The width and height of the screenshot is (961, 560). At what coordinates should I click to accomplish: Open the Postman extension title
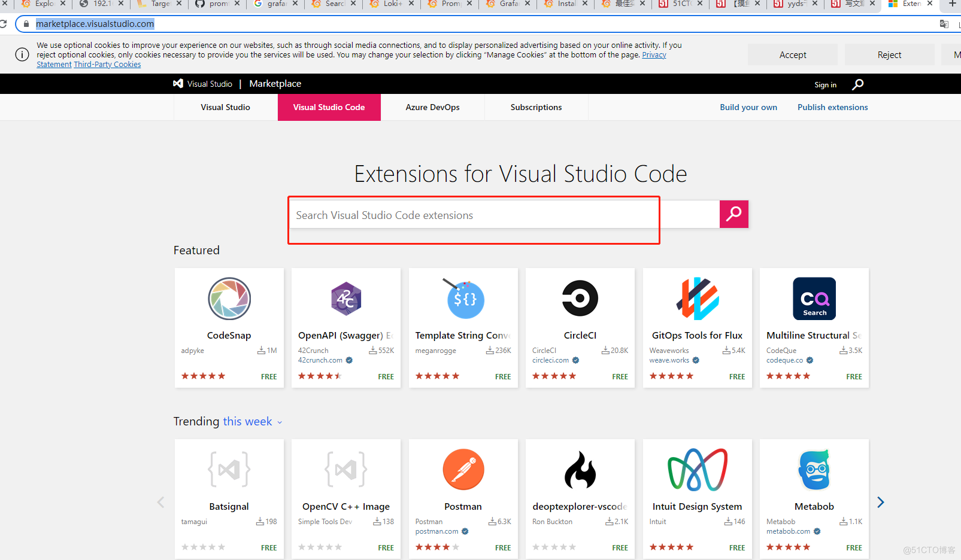[x=463, y=507]
